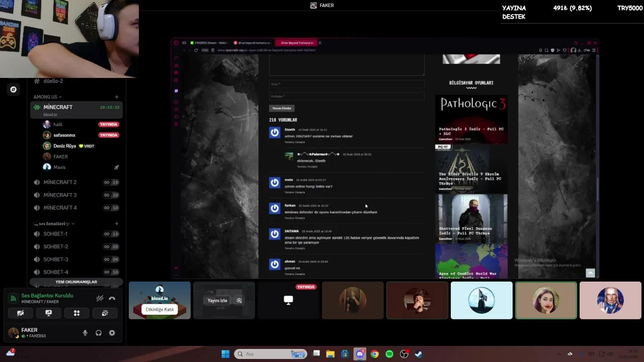Open Ages of Conflict World War post
Image resolution: width=644 pixels, height=362 pixels.
coord(471,261)
